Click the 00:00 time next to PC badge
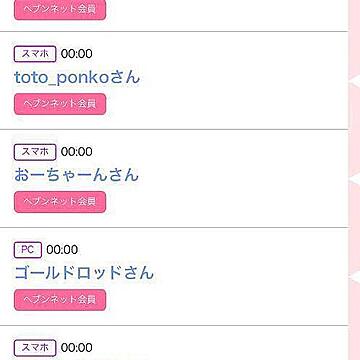 coord(62,250)
